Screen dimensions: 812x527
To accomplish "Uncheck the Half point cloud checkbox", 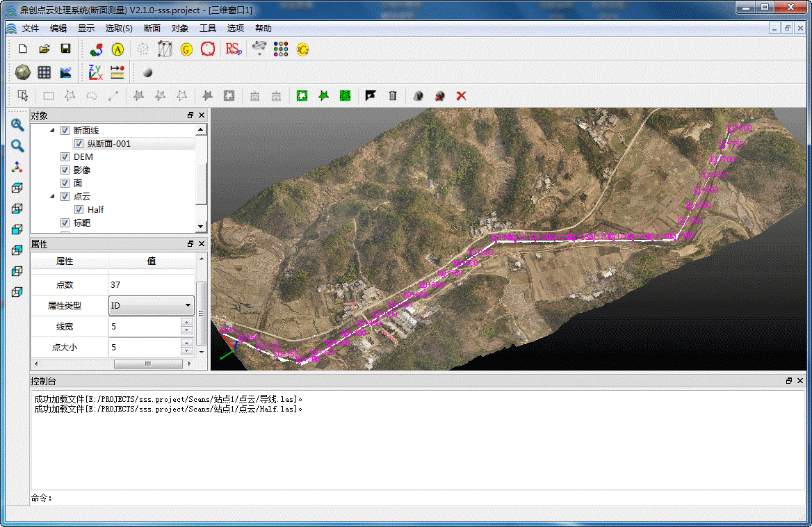I will [79, 210].
